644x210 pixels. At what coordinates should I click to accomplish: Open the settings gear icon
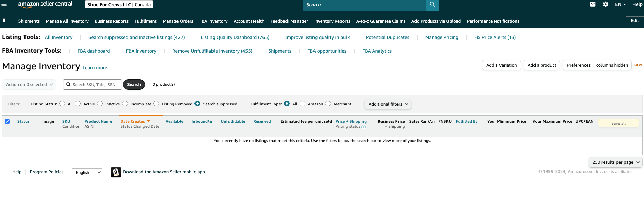point(605,4)
